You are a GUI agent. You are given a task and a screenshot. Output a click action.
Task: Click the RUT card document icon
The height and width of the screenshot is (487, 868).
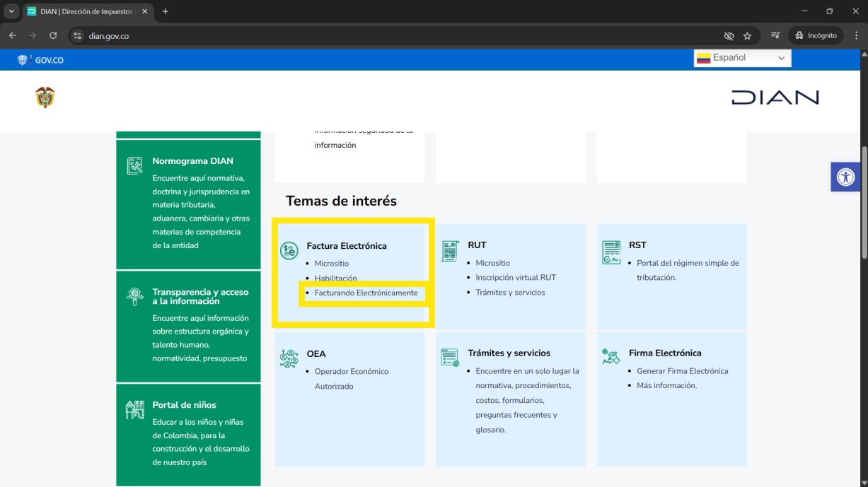click(x=450, y=251)
